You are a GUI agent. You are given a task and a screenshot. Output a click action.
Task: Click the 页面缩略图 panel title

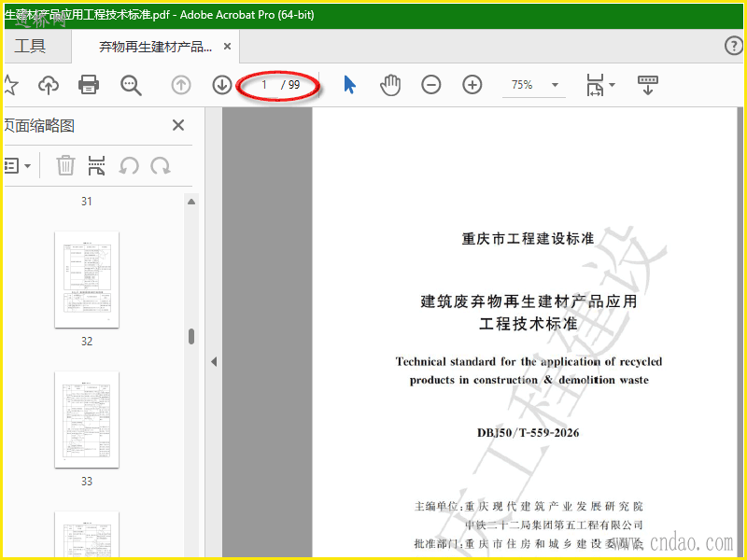pyautogui.click(x=39, y=126)
